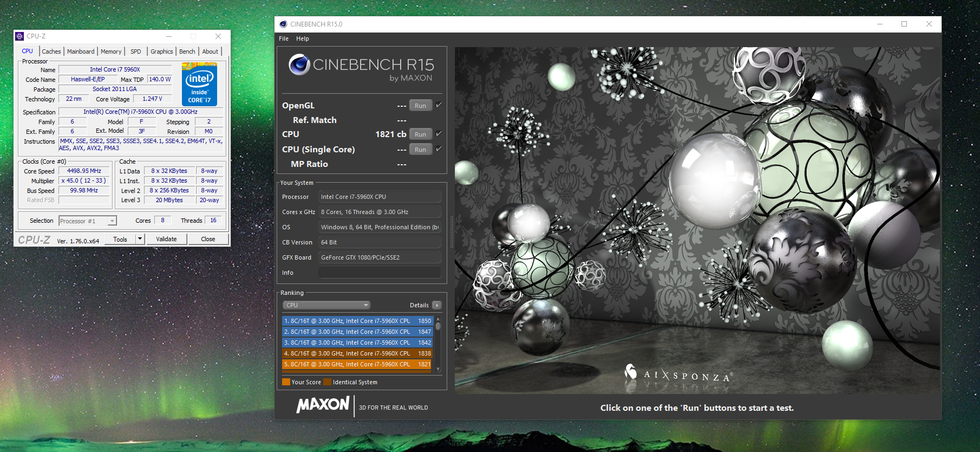Click the Code Name value Haswell-E/EP
The height and width of the screenshot is (452, 980).
88,79
